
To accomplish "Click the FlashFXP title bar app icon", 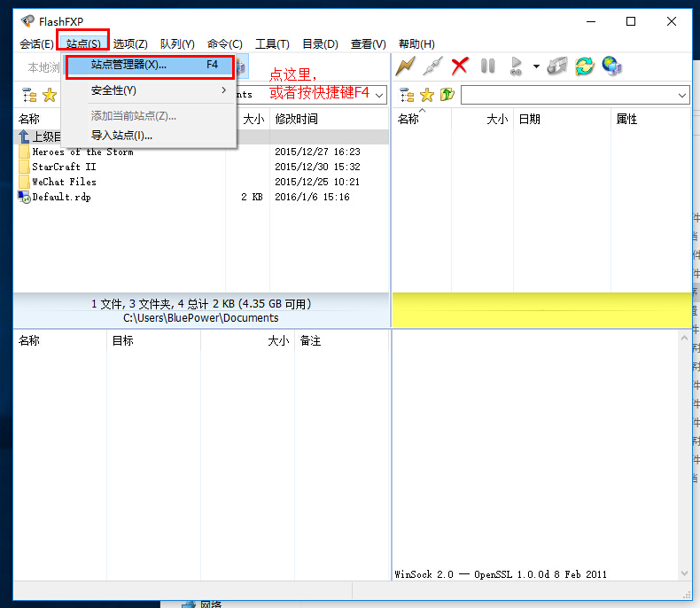I will pos(27,20).
